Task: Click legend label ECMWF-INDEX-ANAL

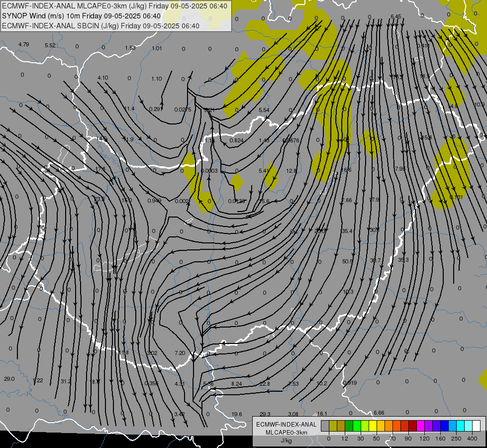Action: [x=286, y=425]
